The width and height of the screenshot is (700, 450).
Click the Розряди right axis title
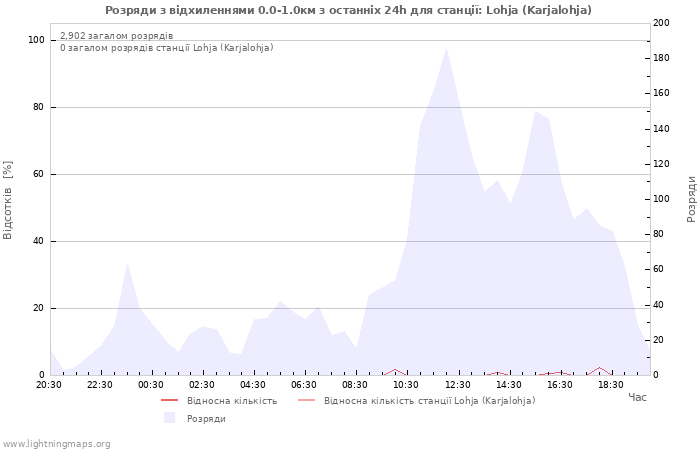click(x=691, y=199)
